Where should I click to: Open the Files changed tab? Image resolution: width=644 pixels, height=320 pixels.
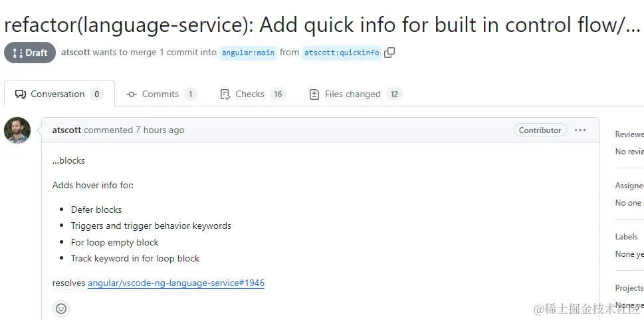(x=356, y=94)
